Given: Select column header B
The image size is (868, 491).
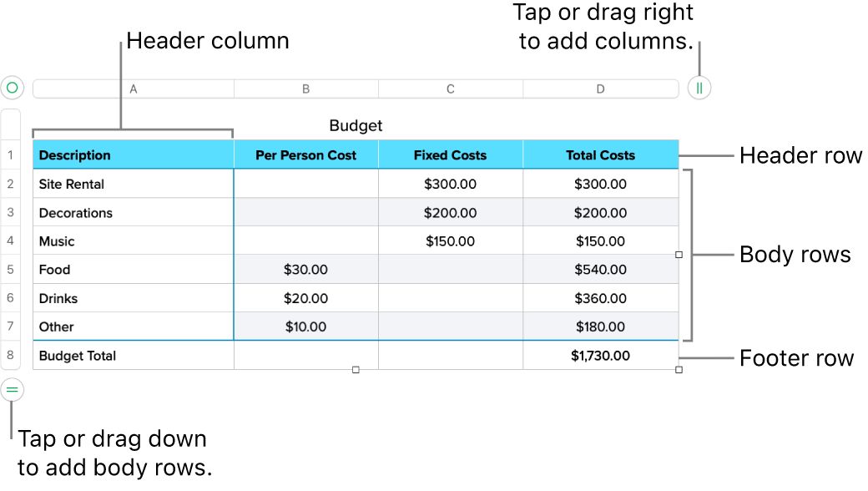Looking at the screenshot, I should coord(305,88).
